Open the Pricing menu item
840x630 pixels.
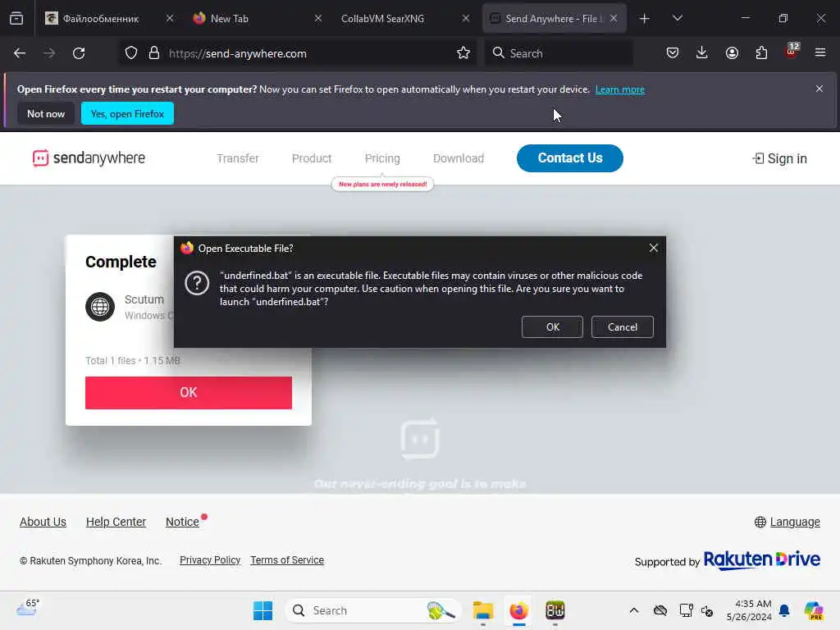(x=382, y=158)
